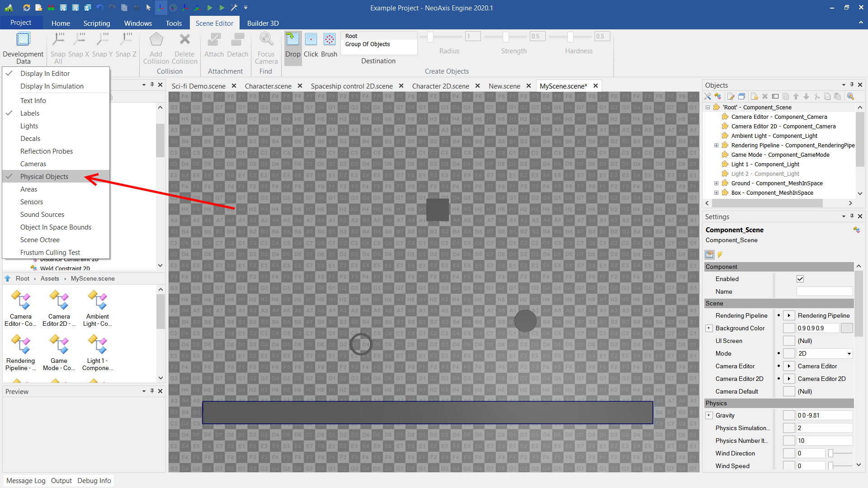Click the Background Color swatch
This screenshot has height=488, width=868.
[846, 328]
